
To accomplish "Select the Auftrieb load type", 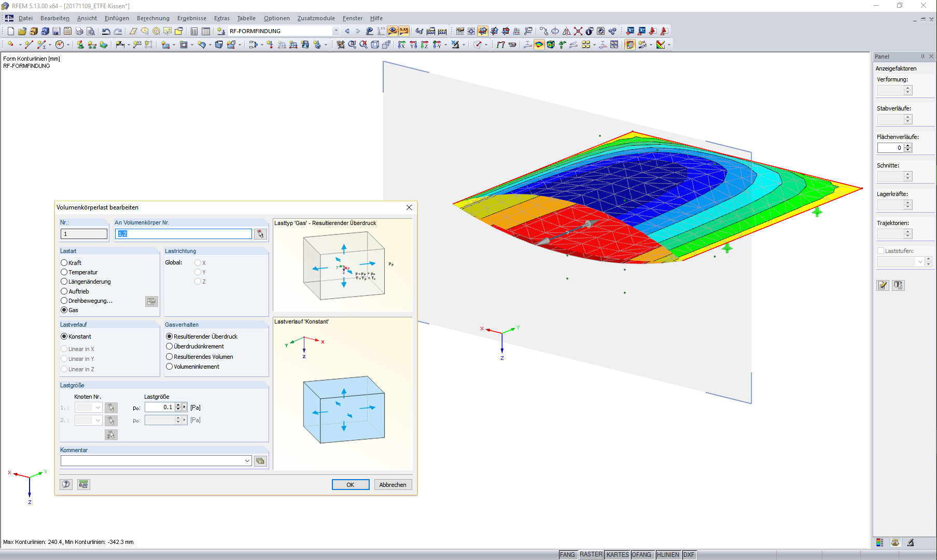I will coord(75,291).
